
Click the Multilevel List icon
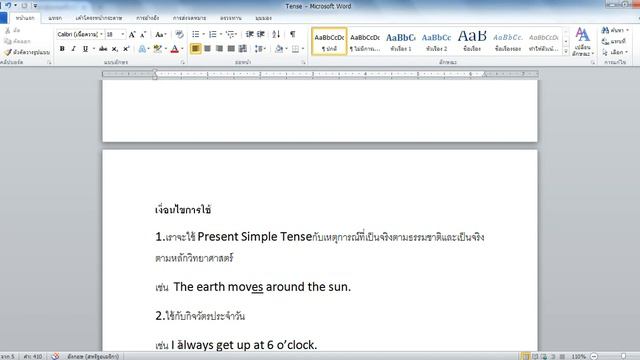tap(230, 34)
